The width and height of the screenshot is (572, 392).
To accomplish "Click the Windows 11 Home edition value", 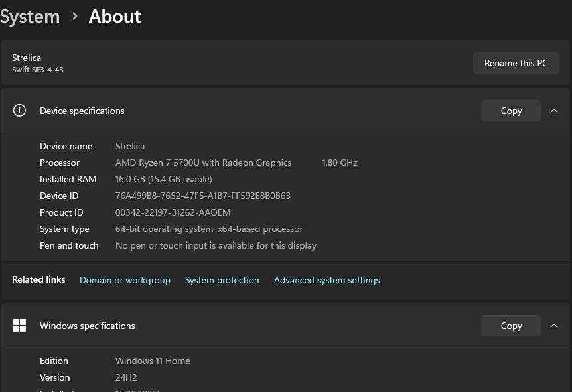I will coord(153,361).
